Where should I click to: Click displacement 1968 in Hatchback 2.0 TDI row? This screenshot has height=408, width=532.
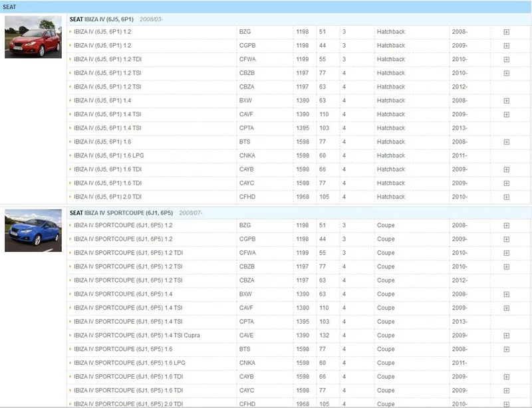tap(303, 197)
